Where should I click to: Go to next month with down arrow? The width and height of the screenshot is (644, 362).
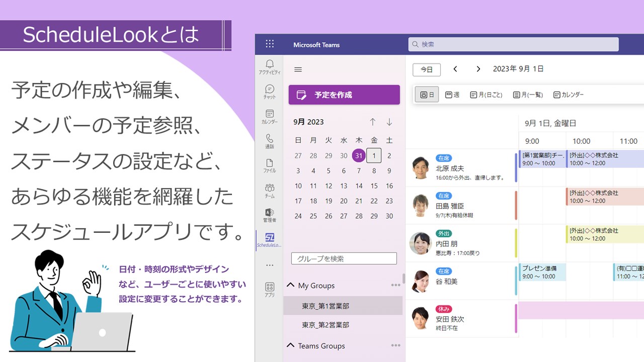[x=389, y=122]
